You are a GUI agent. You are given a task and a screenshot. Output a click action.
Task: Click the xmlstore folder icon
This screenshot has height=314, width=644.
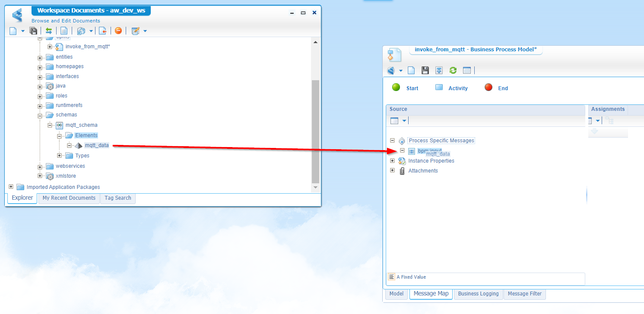[50, 176]
